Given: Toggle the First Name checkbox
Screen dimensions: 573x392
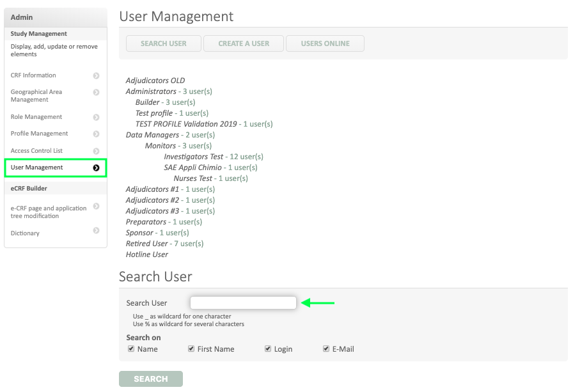Looking at the screenshot, I should [x=191, y=349].
